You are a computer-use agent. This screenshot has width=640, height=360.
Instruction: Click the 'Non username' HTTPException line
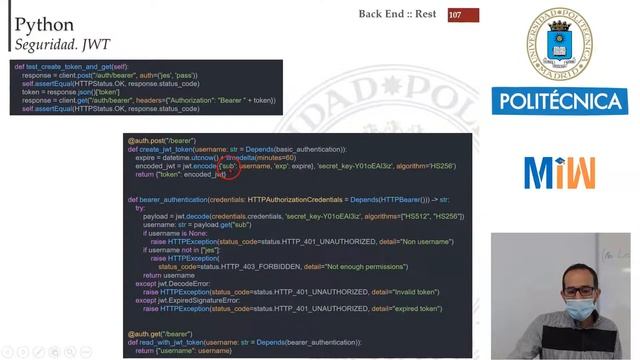coord(302,242)
